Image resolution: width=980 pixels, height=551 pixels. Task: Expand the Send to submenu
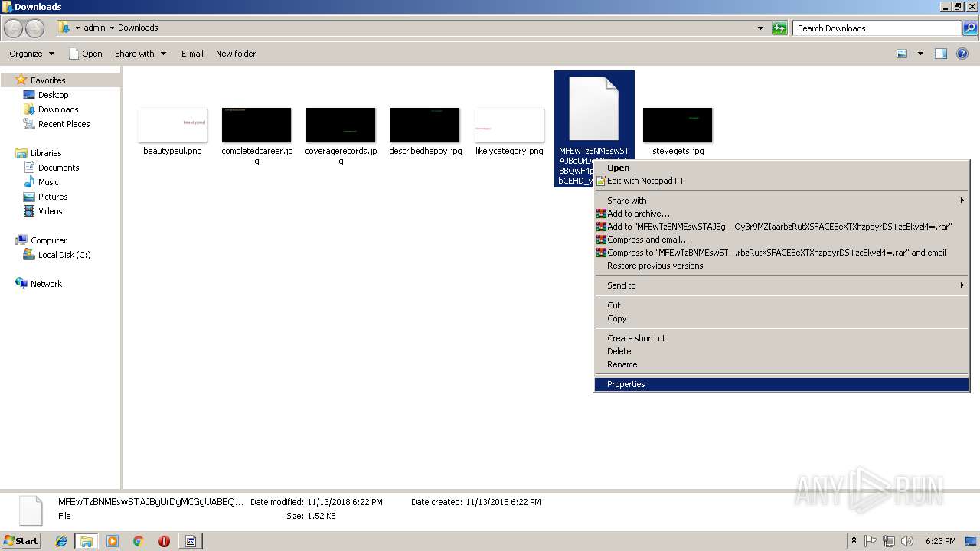pos(781,285)
